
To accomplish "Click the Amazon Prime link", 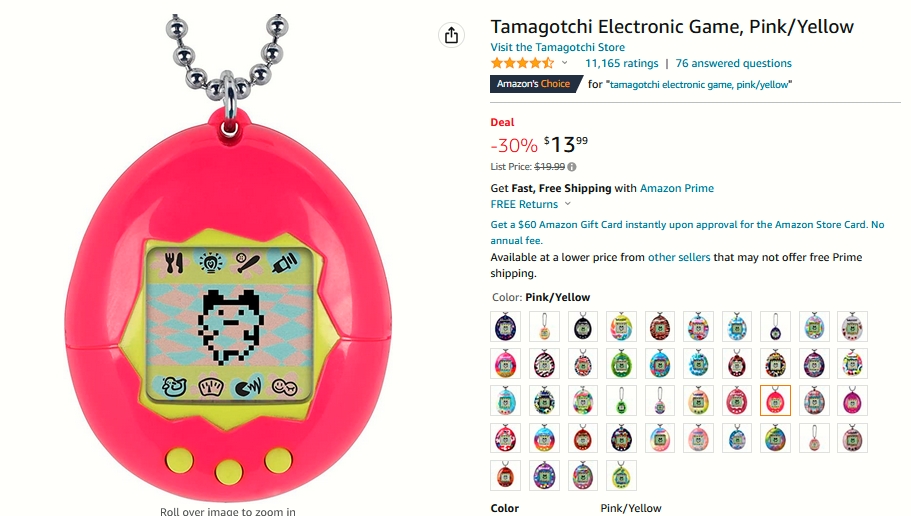I will pos(676,188).
